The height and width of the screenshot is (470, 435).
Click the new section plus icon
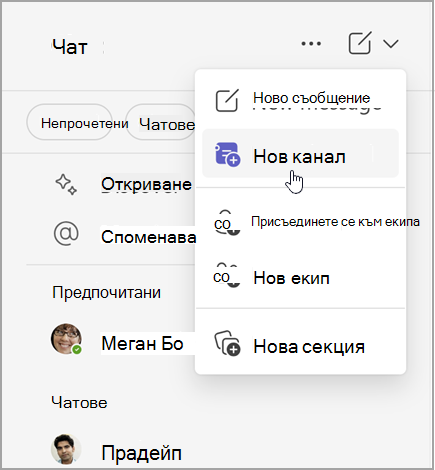[227, 343]
